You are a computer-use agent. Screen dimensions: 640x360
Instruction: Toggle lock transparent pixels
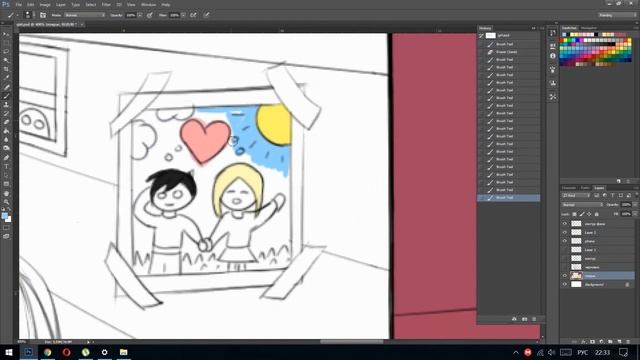coord(575,214)
